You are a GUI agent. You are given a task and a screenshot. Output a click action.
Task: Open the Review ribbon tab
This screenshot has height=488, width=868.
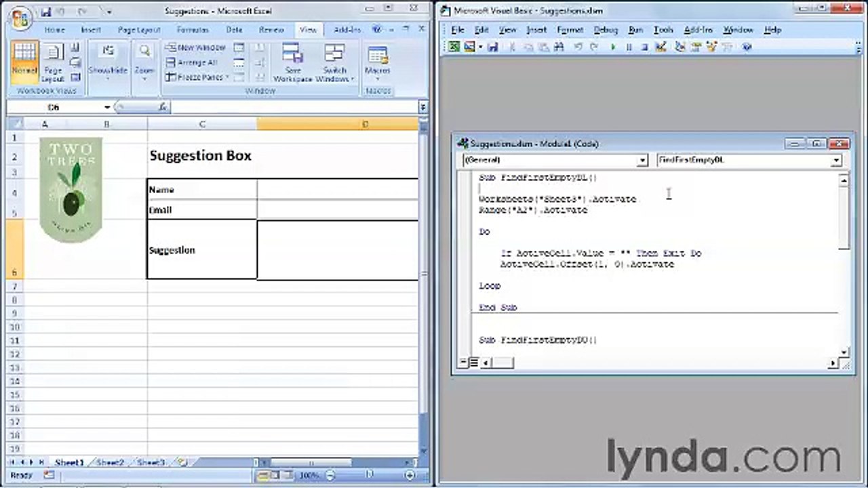(271, 30)
